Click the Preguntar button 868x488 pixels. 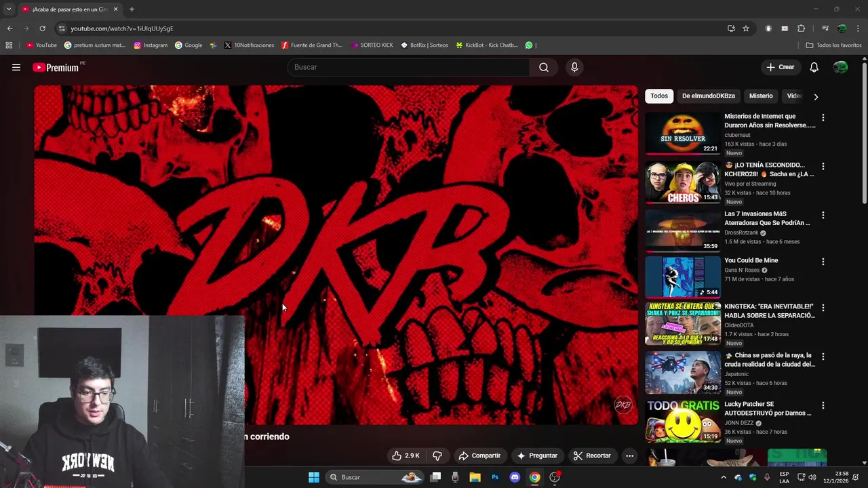[x=536, y=455]
